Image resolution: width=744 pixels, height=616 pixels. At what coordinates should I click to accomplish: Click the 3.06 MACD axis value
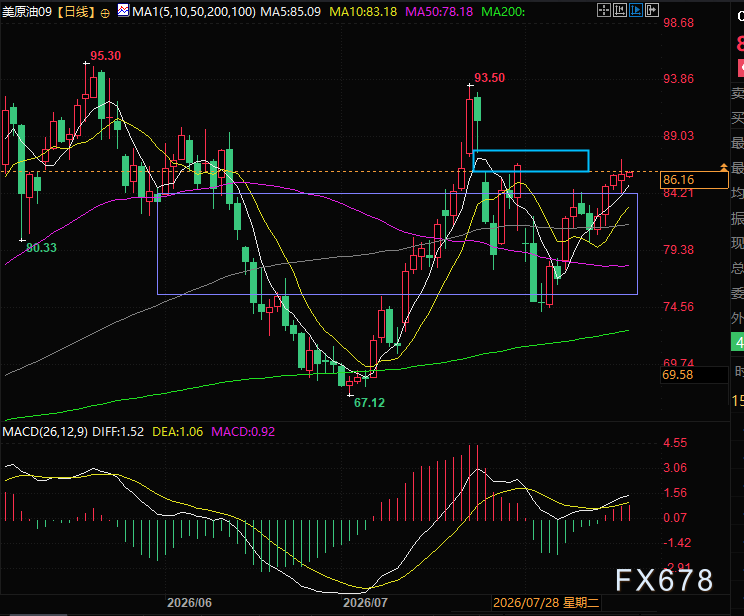pyautogui.click(x=675, y=468)
